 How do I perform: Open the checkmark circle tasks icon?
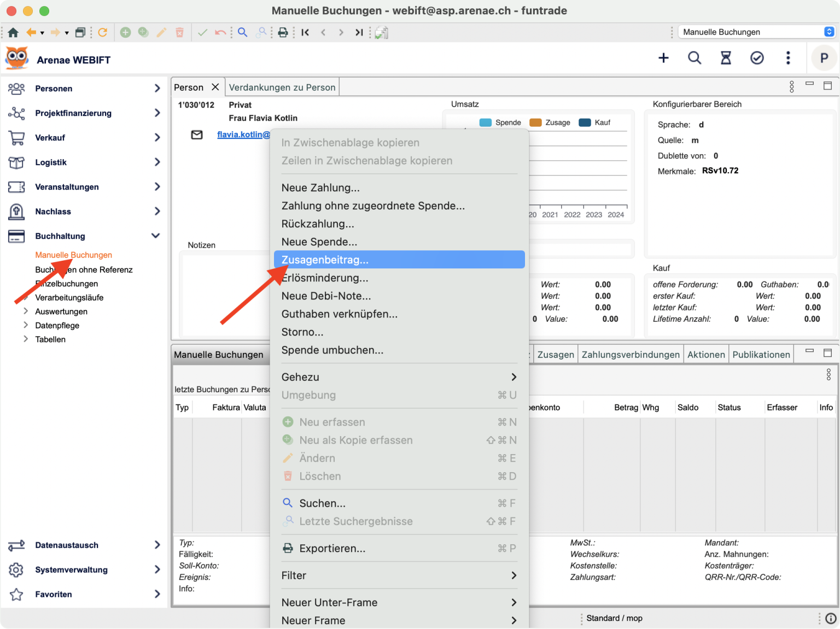click(757, 58)
